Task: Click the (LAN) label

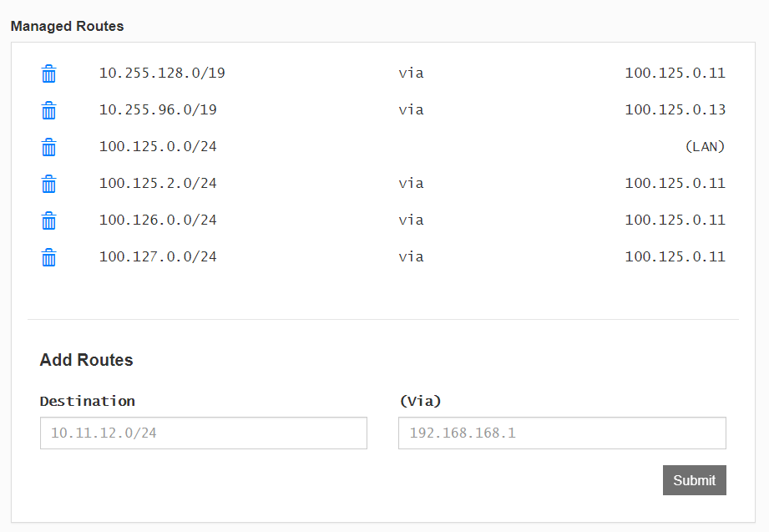Action: (x=706, y=147)
